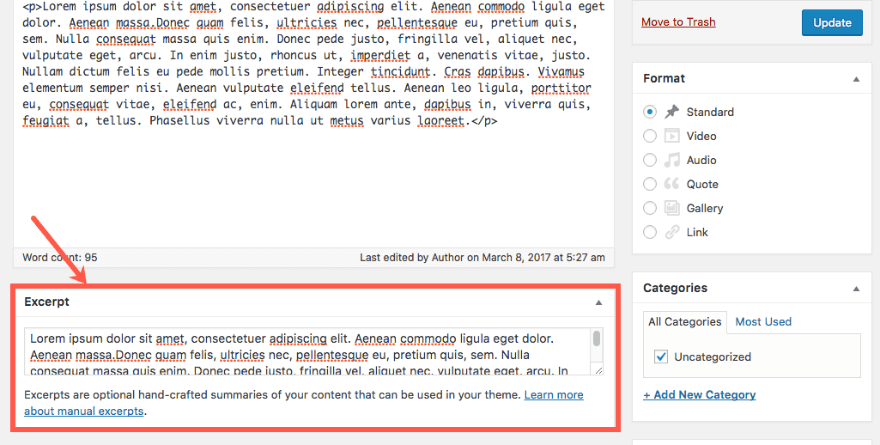Click the Quote format icon
The height and width of the screenshot is (445, 880).
coord(672,184)
